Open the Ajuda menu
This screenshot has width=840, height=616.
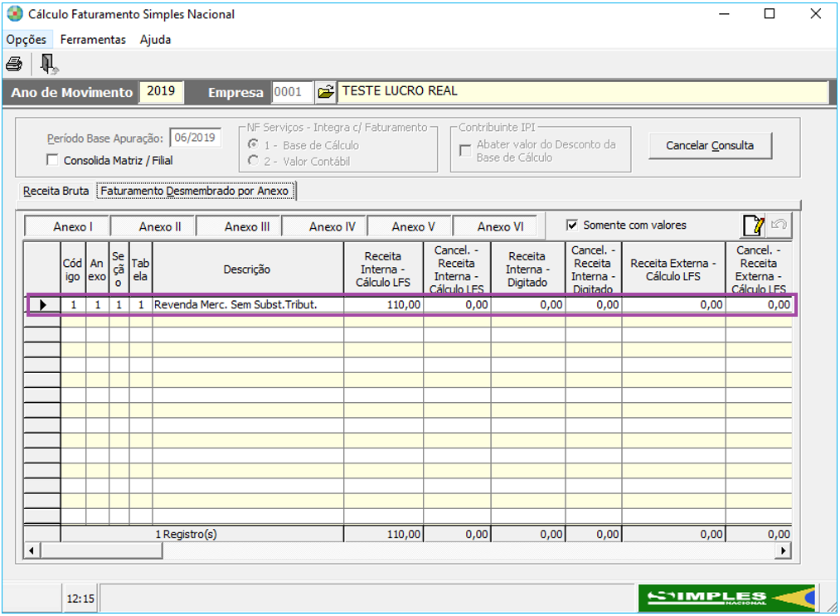click(155, 40)
